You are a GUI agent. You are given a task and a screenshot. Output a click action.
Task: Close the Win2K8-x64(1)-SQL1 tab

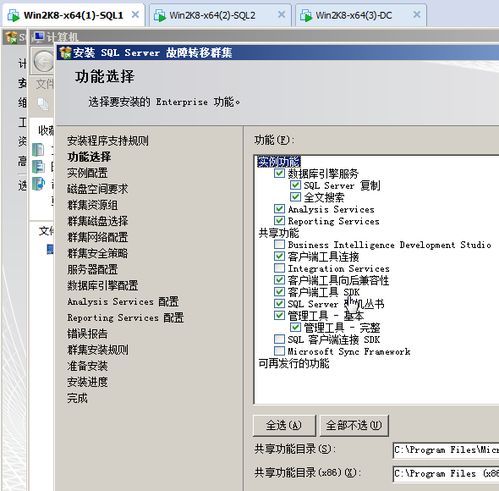135,15
